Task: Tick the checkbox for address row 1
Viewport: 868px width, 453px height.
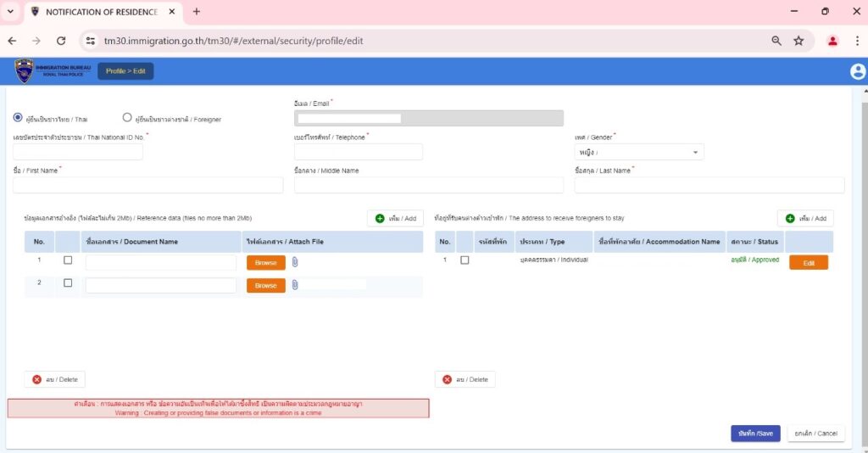Action: (465, 260)
